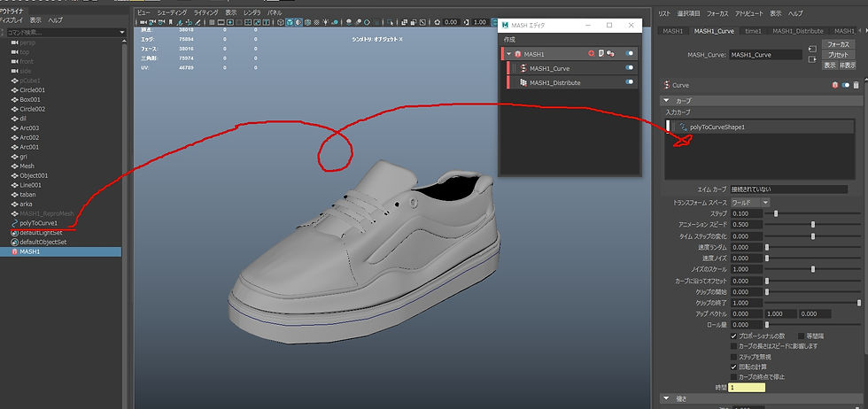Open the シェーディング viewport menu
The image size is (868, 409).
click(172, 12)
